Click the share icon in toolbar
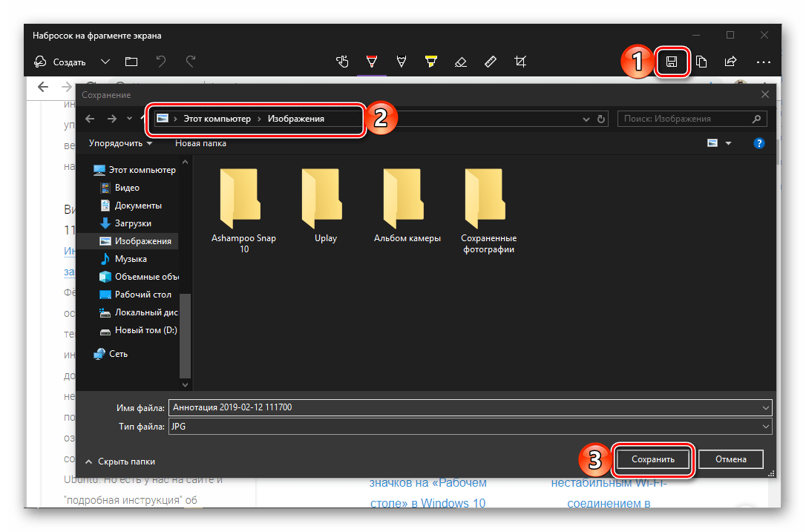Viewport: 806px width, 532px height. coord(730,62)
